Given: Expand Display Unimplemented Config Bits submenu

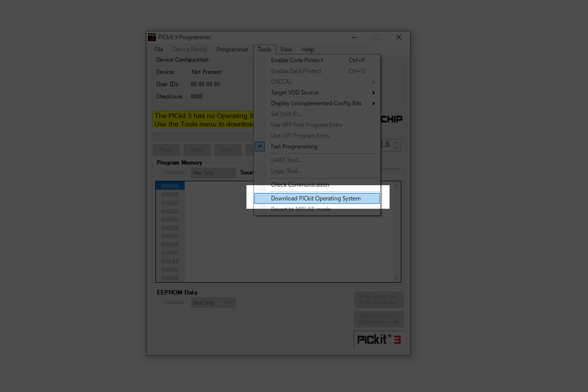Looking at the screenshot, I should (317, 103).
